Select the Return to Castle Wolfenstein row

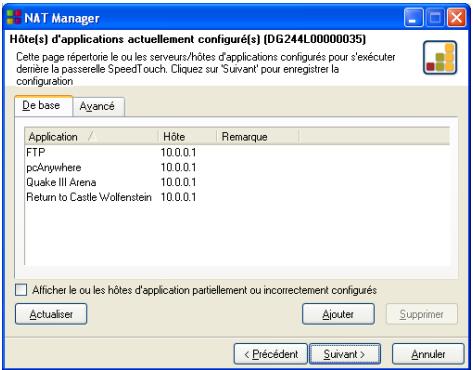(x=237, y=197)
